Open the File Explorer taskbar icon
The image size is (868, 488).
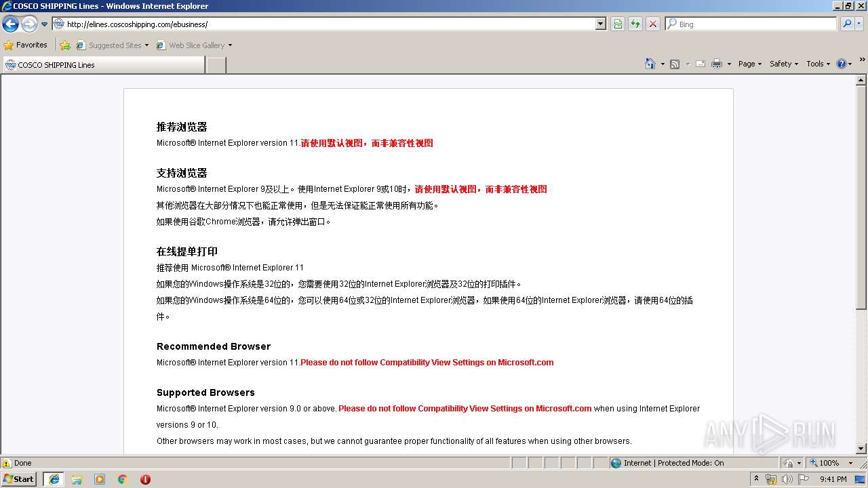click(x=77, y=479)
